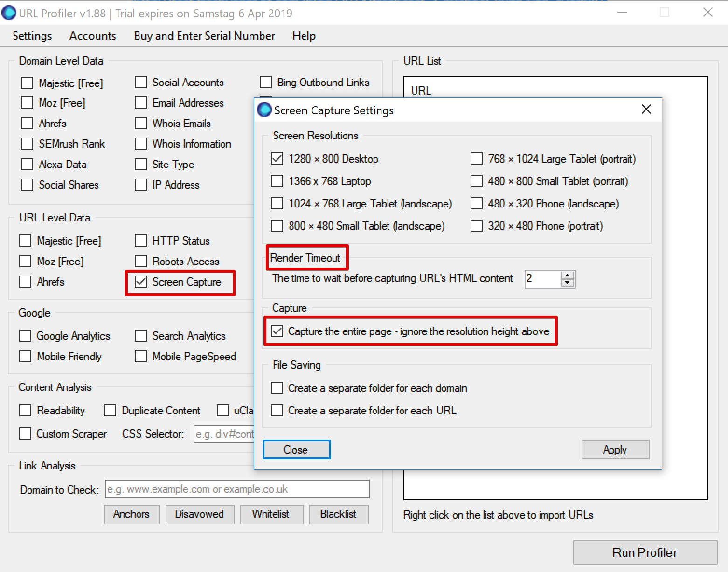
Task: Enable 480 × 320 Phone landscape
Action: coord(477,204)
